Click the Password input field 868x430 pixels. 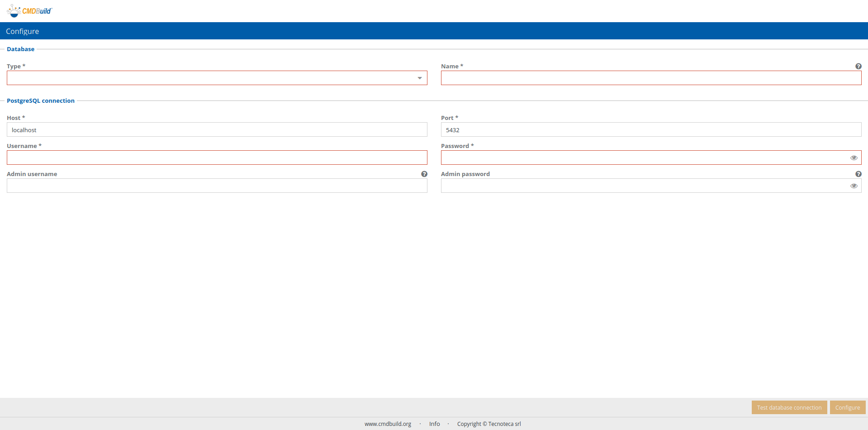tap(642, 158)
